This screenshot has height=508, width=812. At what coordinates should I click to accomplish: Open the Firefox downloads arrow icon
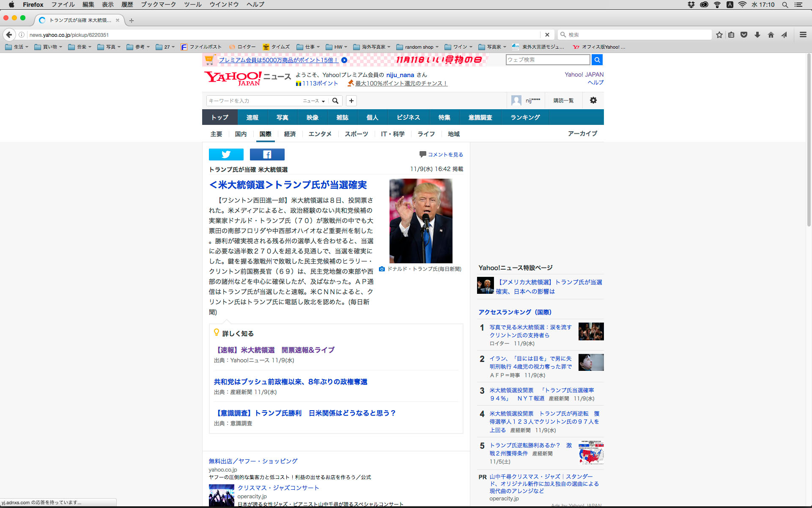757,35
